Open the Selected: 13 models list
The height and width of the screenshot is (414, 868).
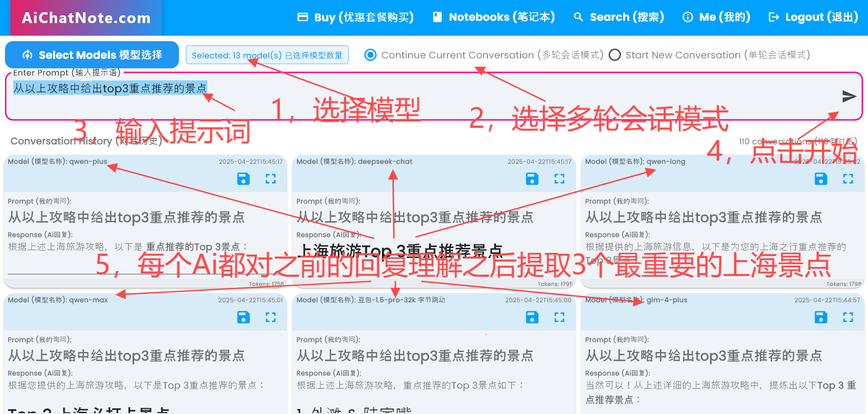pyautogui.click(x=267, y=55)
